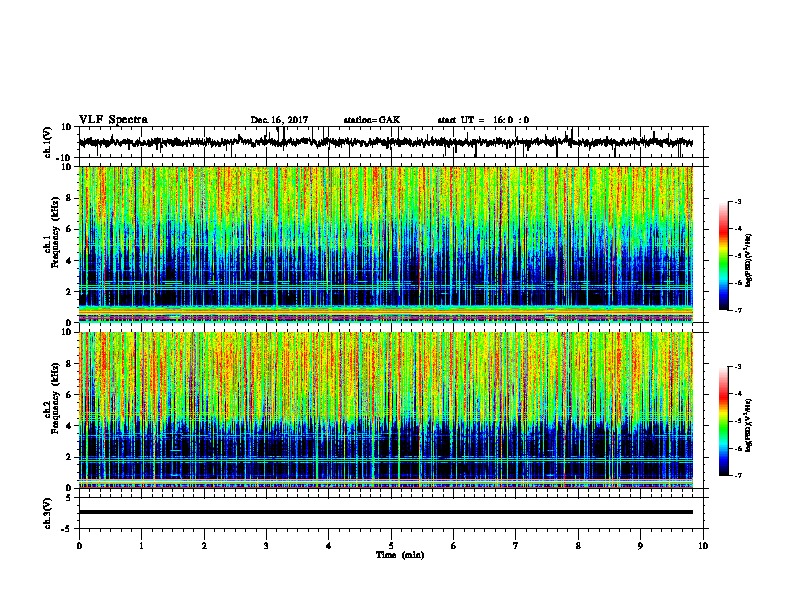Screen dimensions: 792x612
Task: Click the time axis tick label "0"
Action: tap(79, 546)
